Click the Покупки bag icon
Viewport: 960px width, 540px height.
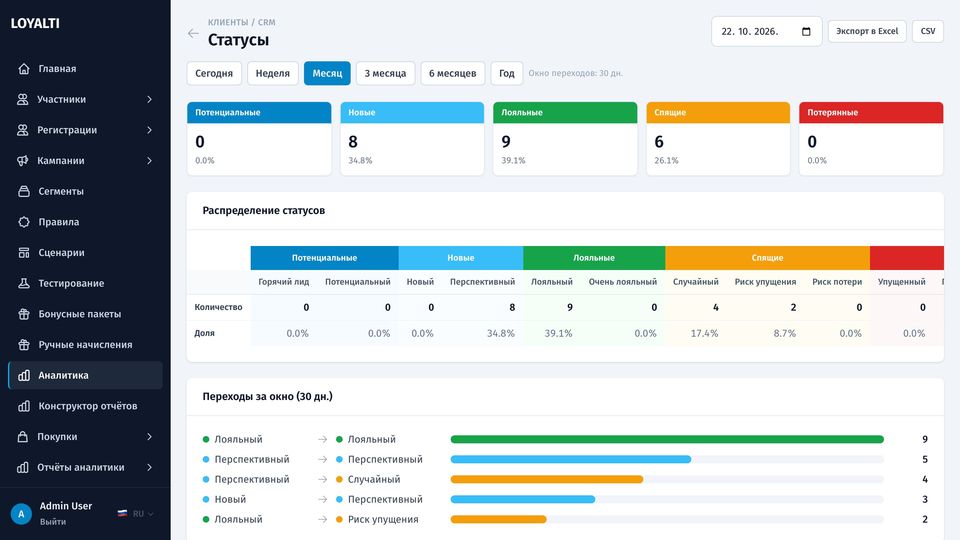[23, 437]
